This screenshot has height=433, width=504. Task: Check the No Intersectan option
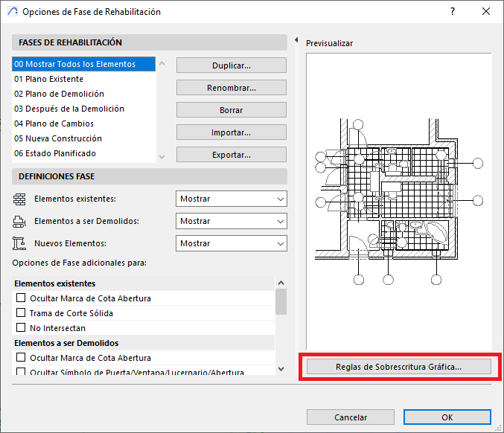click(x=21, y=328)
